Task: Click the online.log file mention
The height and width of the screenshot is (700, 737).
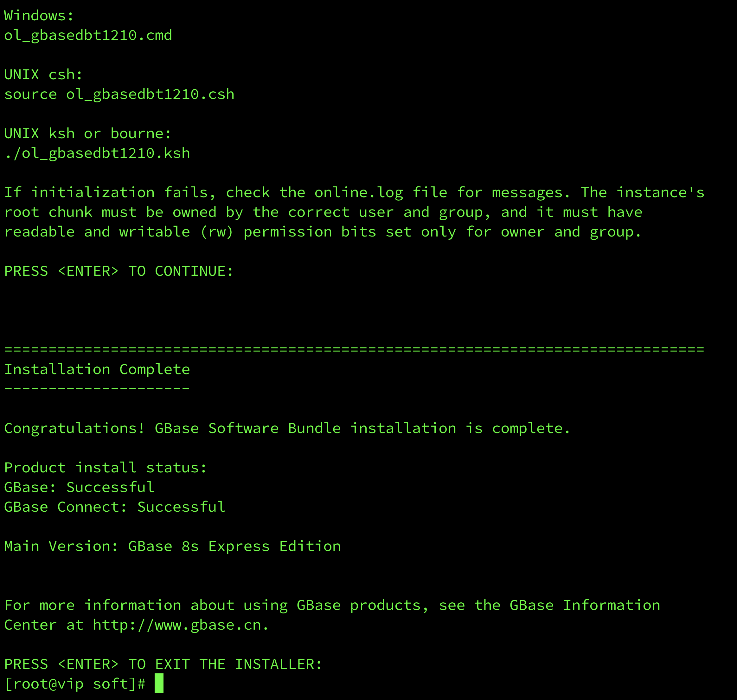Action: tap(359, 192)
